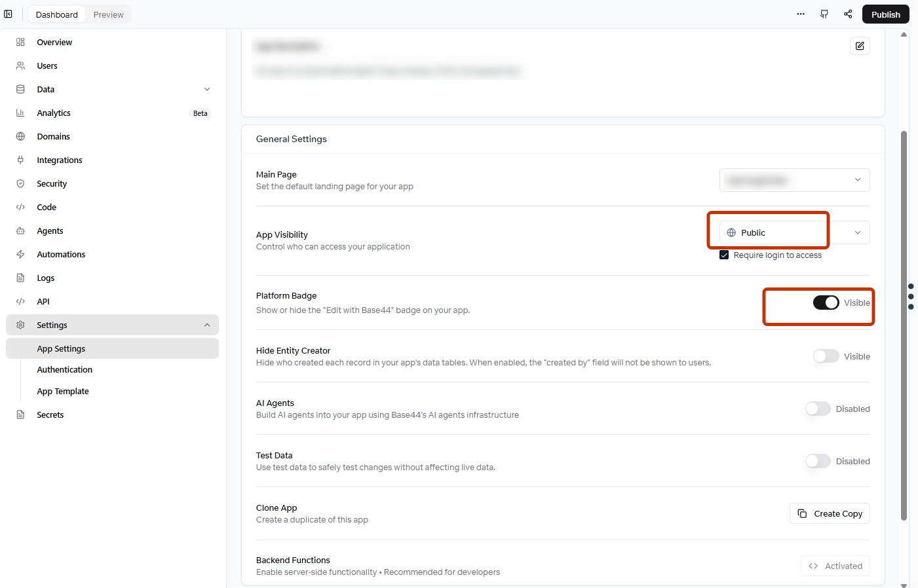Collapse the Settings sidebar group
This screenshot has height=588, width=918.
[x=207, y=325]
